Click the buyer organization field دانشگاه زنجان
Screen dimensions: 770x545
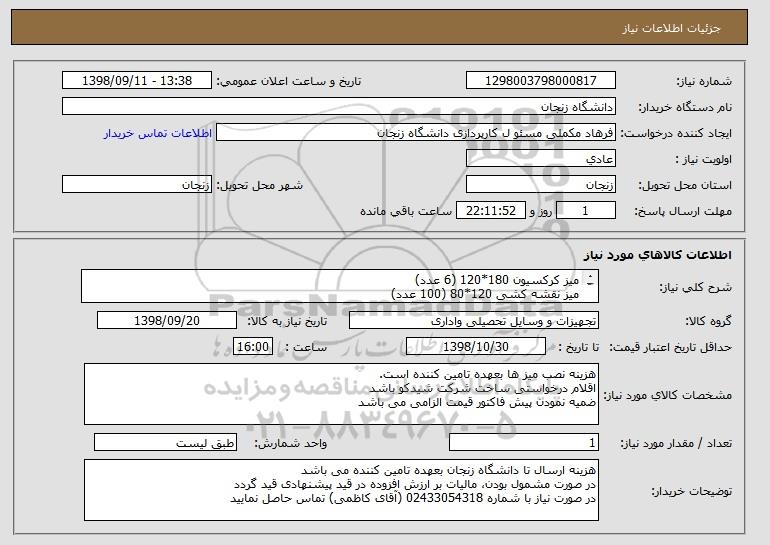pos(339,107)
